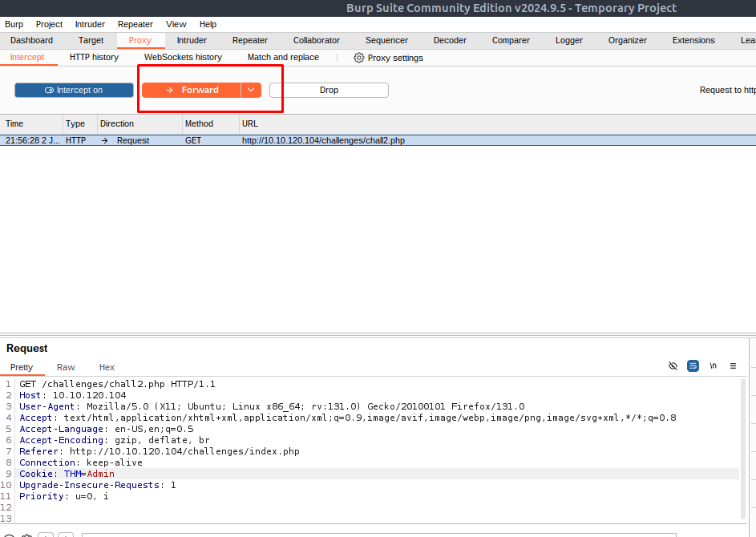Viewport: 756px width, 537px height.
Task: Sort by the Method column header
Action: point(210,124)
